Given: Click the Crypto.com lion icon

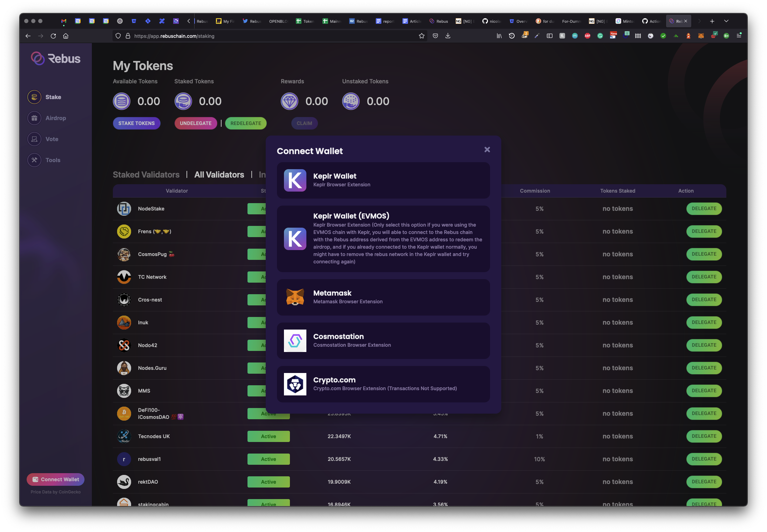Looking at the screenshot, I should [295, 384].
